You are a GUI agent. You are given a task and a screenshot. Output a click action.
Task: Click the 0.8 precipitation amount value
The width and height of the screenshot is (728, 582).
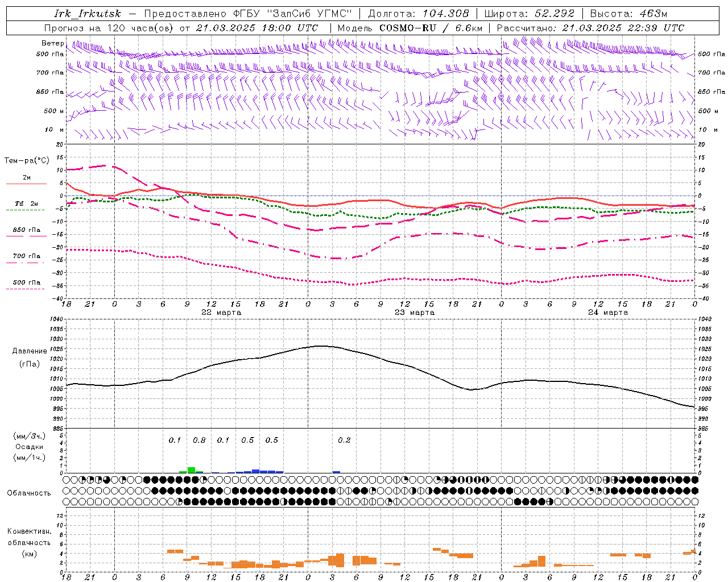199,440
